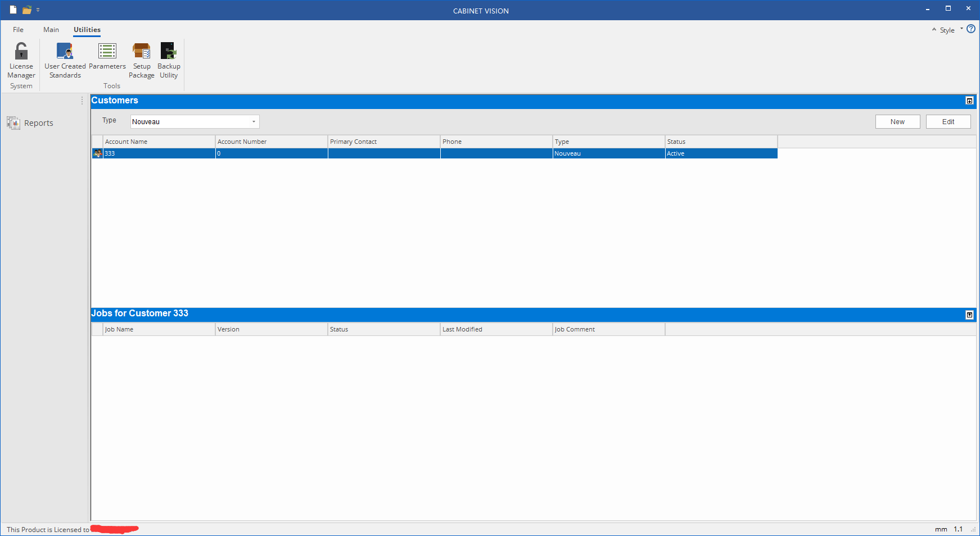Viewport: 980px width, 536px height.
Task: Open User Created Standards
Action: coord(65,61)
